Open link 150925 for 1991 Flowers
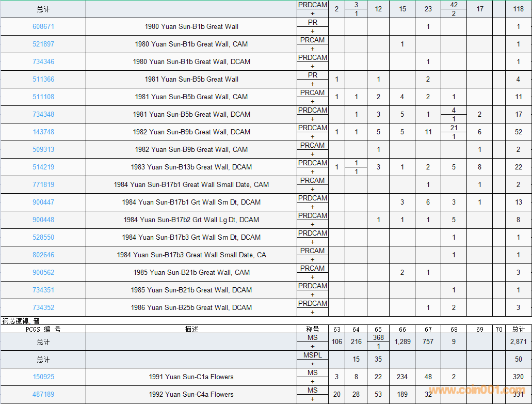The width and height of the screenshot is (532, 404). (x=43, y=377)
